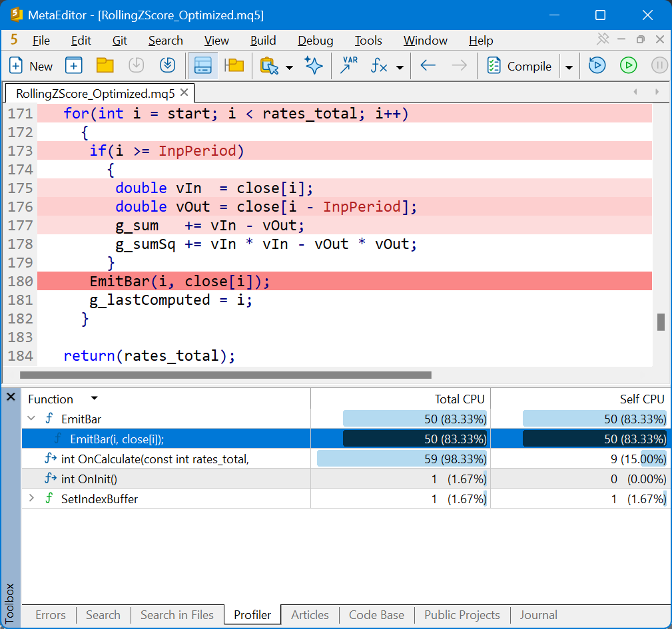Toggle the Toolbox panel icon

202,65
